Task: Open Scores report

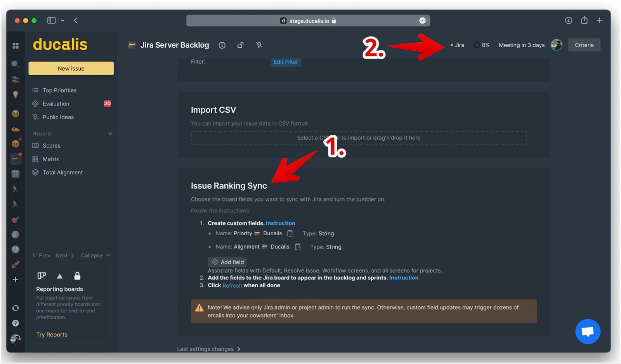Action: pos(51,146)
